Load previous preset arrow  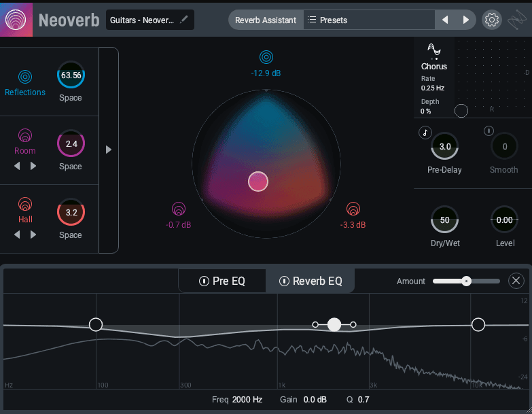(445, 20)
